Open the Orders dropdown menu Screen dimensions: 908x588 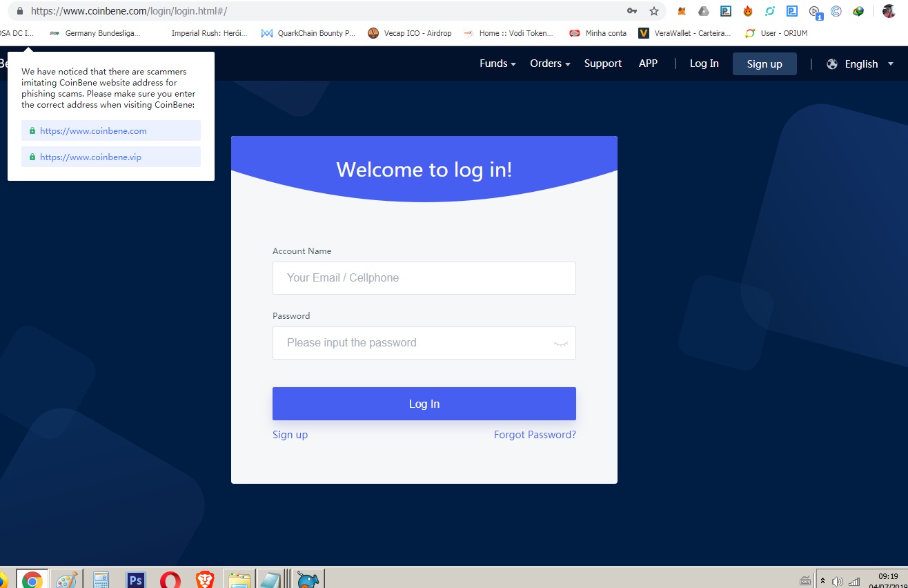click(x=550, y=63)
